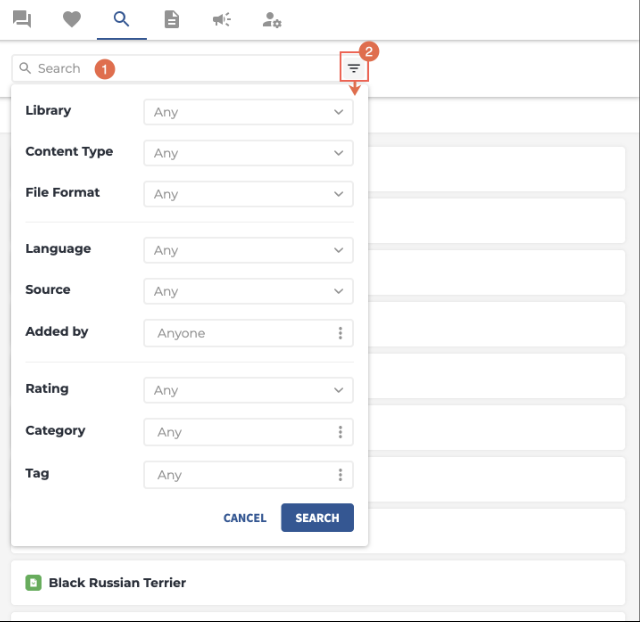Open the Content Type dropdown
This screenshot has height=622, width=640.
click(248, 153)
